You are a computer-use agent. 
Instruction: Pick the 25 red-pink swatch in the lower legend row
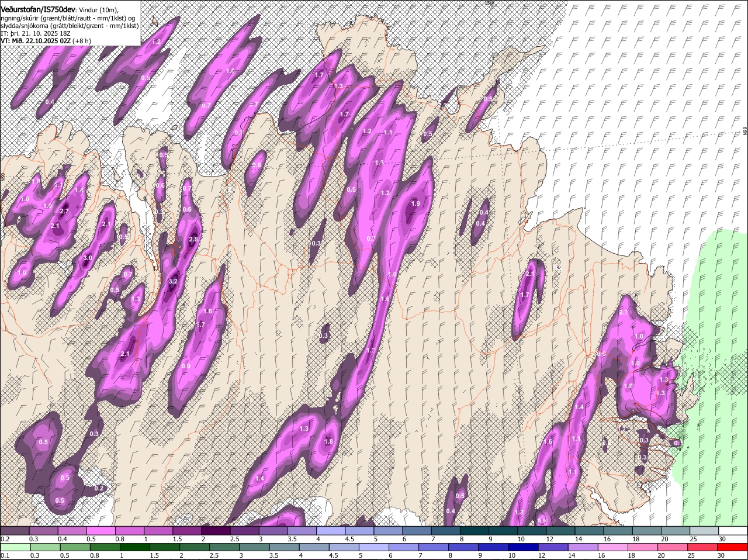click(x=703, y=548)
